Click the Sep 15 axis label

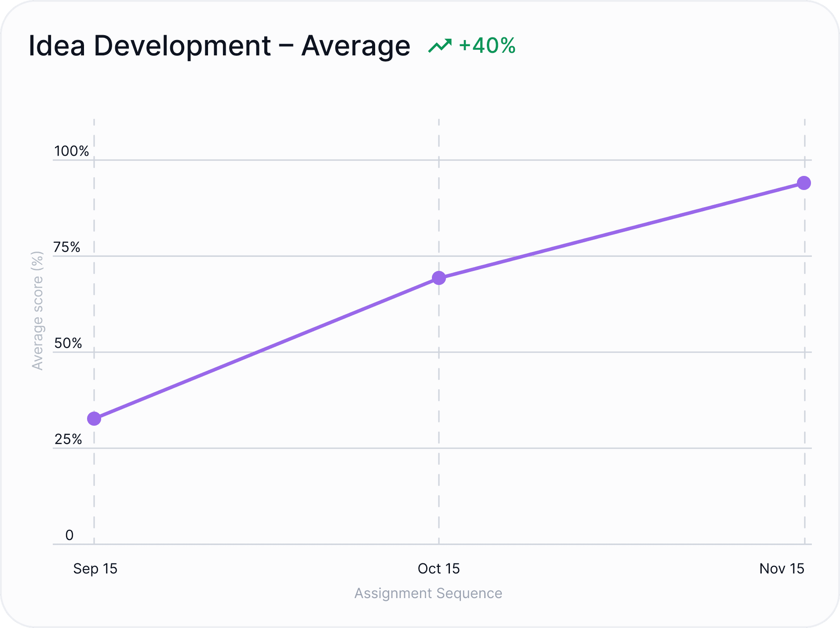point(95,569)
